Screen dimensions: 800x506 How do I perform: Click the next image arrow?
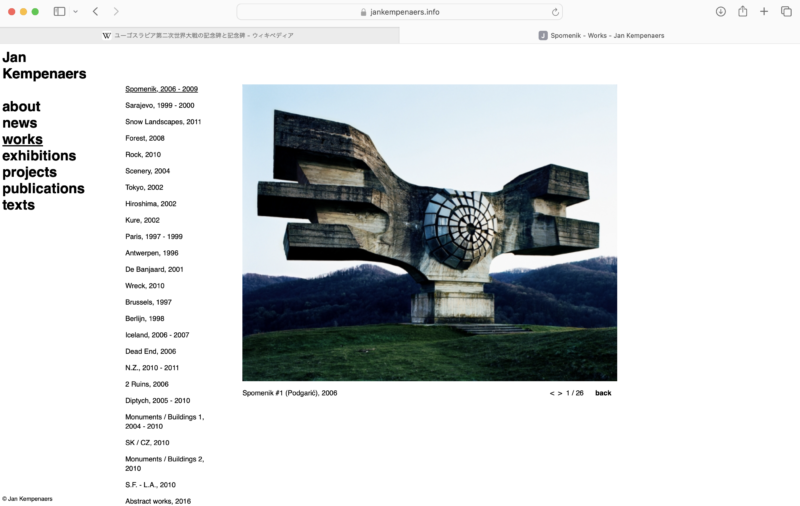click(560, 393)
